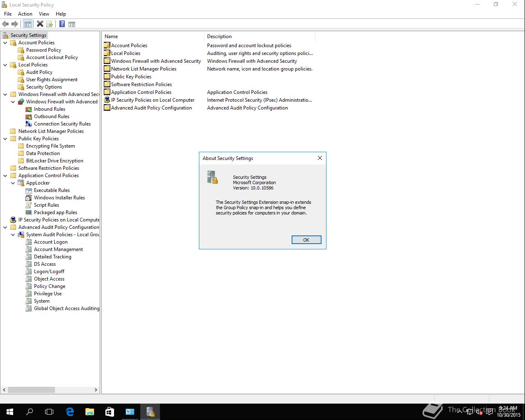This screenshot has height=420, width=525.
Task: Click Security Settings root icon in tree
Action: click(x=5, y=35)
